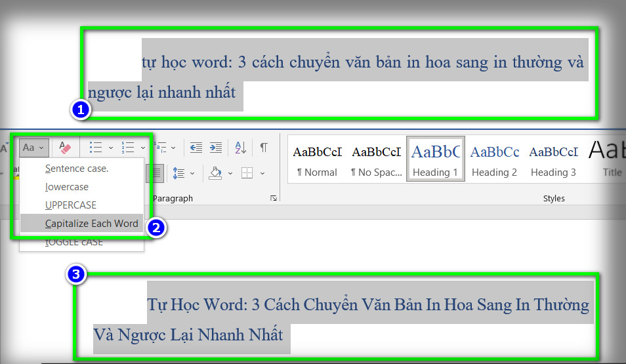Open the bullet library dropdown arrow

(111, 148)
